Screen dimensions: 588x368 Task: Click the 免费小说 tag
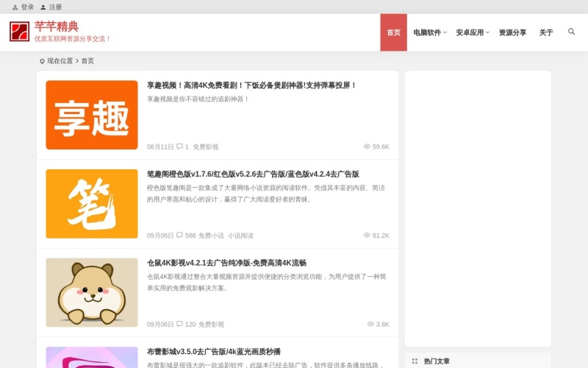[211, 236]
